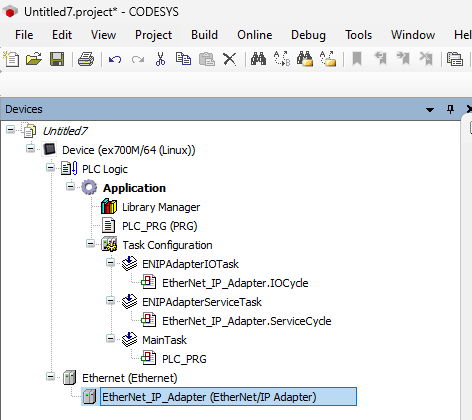Click the Cut scissors icon
The height and width of the screenshot is (420, 472).
(160, 59)
